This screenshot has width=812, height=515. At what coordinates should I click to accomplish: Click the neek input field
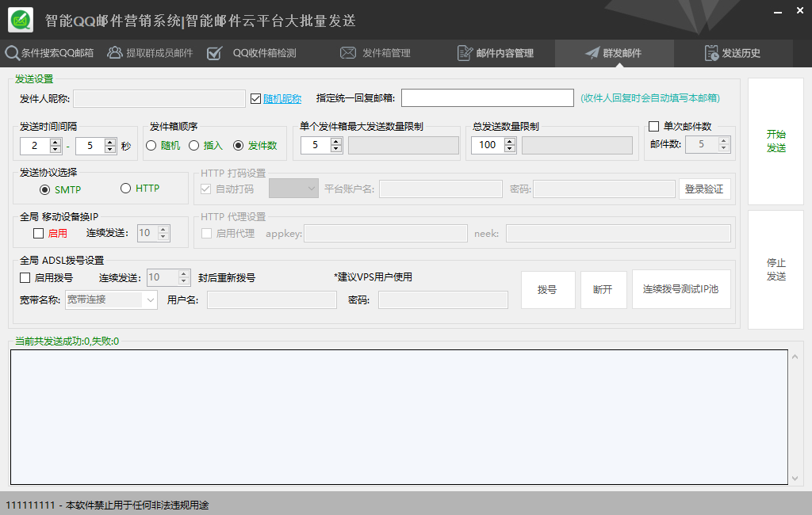pyautogui.click(x=619, y=234)
